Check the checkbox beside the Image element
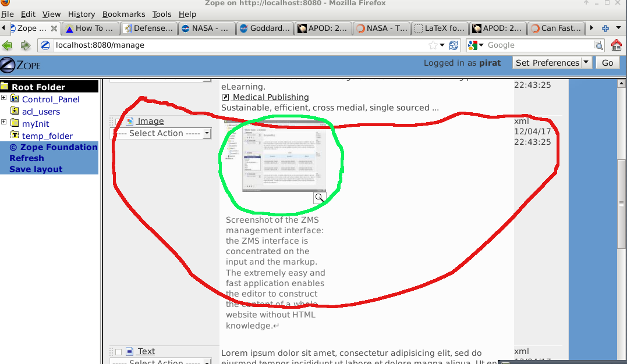 (119, 121)
